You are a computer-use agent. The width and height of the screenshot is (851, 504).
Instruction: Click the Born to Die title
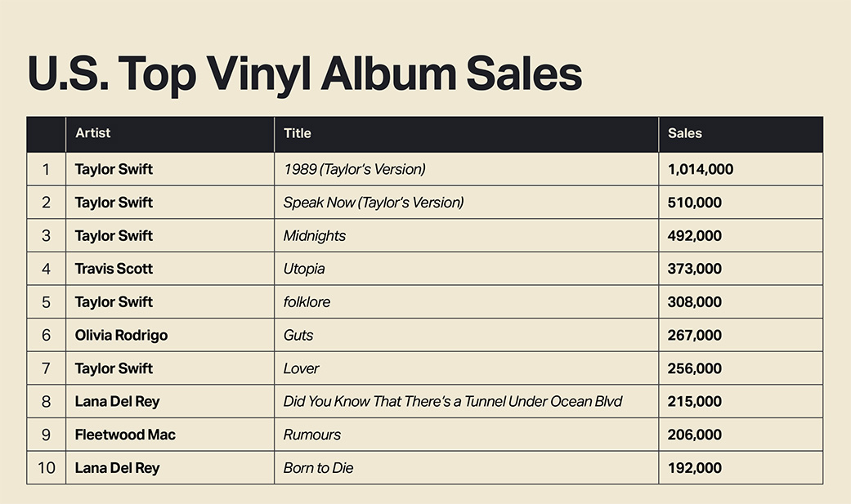tap(318, 468)
